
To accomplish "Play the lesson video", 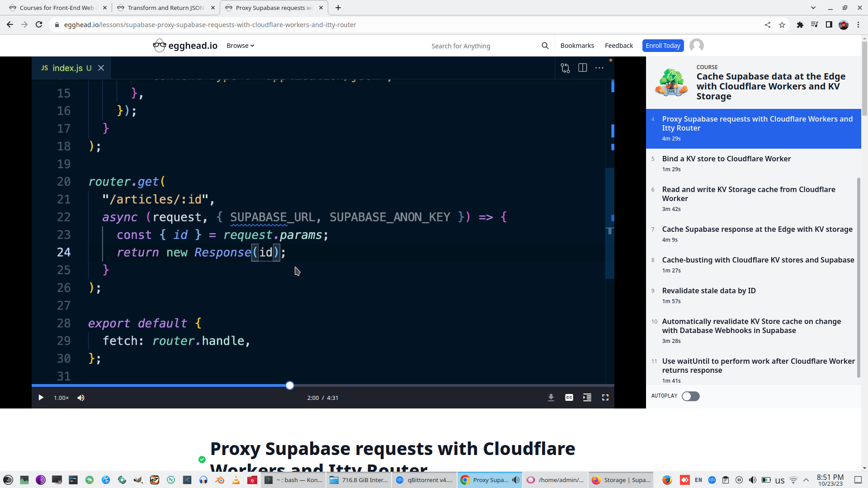I will click(x=41, y=398).
